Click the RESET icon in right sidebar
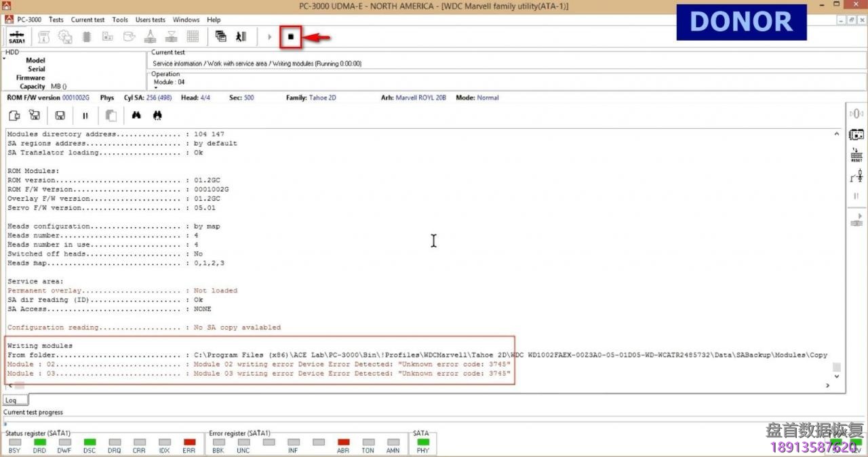The image size is (868, 457). point(856,155)
